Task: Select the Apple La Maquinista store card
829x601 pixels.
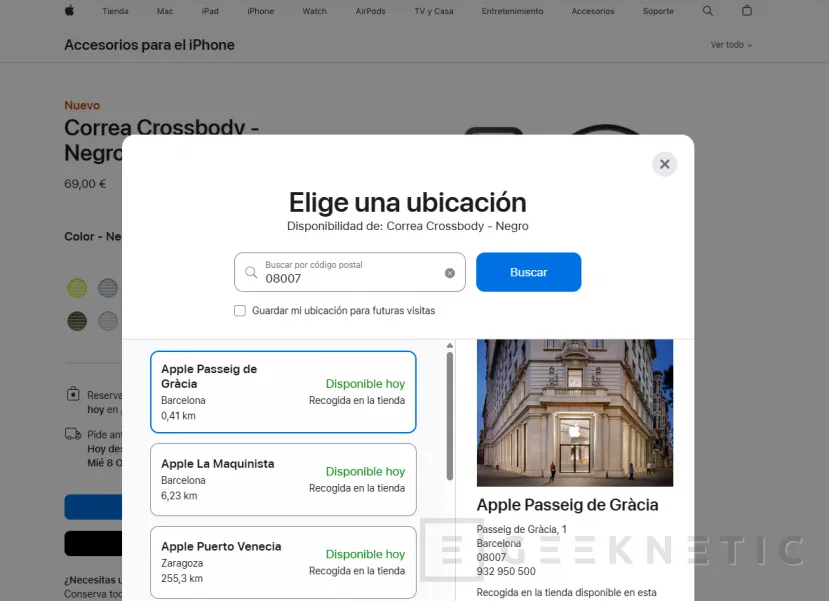Action: (283, 480)
